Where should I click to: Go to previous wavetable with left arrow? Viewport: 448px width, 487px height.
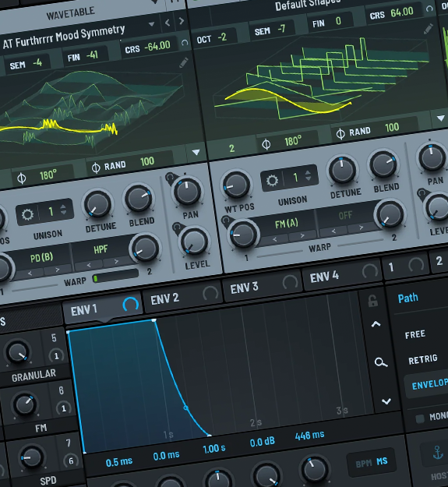click(168, 23)
